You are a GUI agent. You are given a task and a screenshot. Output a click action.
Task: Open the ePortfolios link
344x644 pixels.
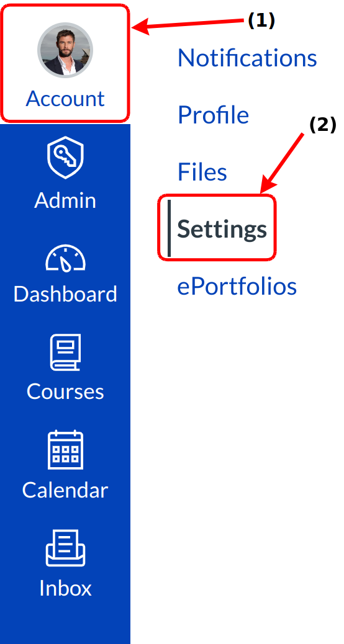(x=237, y=286)
